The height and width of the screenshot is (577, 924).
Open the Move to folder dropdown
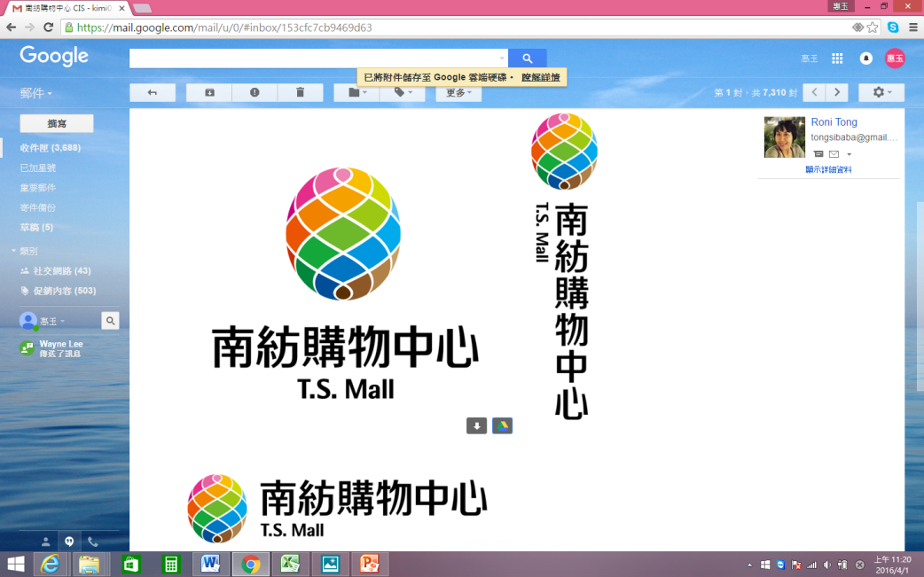356,92
